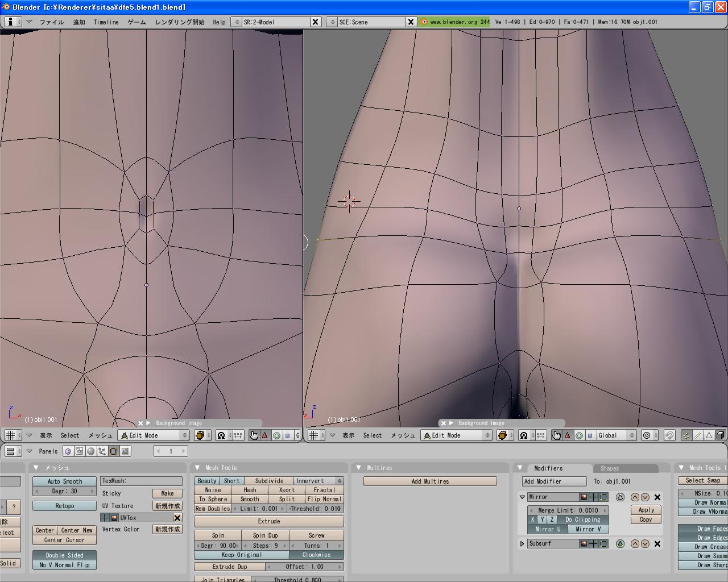Select the Scene context icon in Panels header
Viewport: 728px width, 582px height.
point(125,451)
